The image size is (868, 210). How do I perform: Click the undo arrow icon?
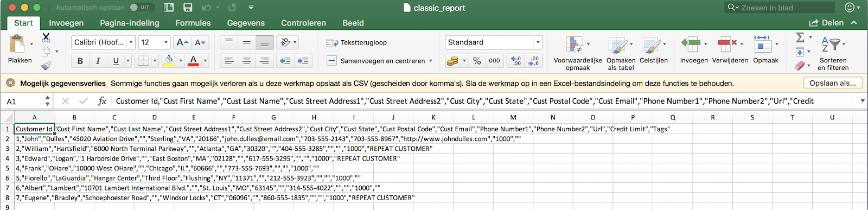point(206,8)
